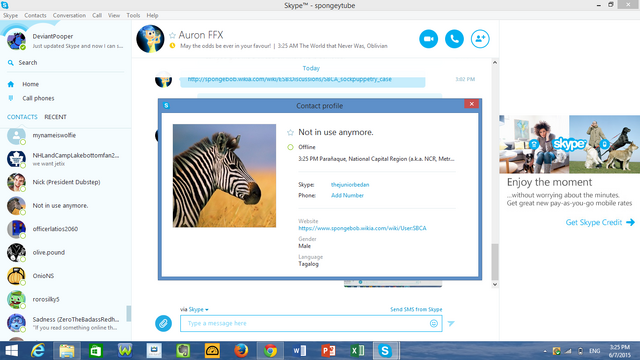Toggle favorite star next to Auron FFX
Image resolution: width=640 pixels, height=360 pixels.
pos(172,36)
